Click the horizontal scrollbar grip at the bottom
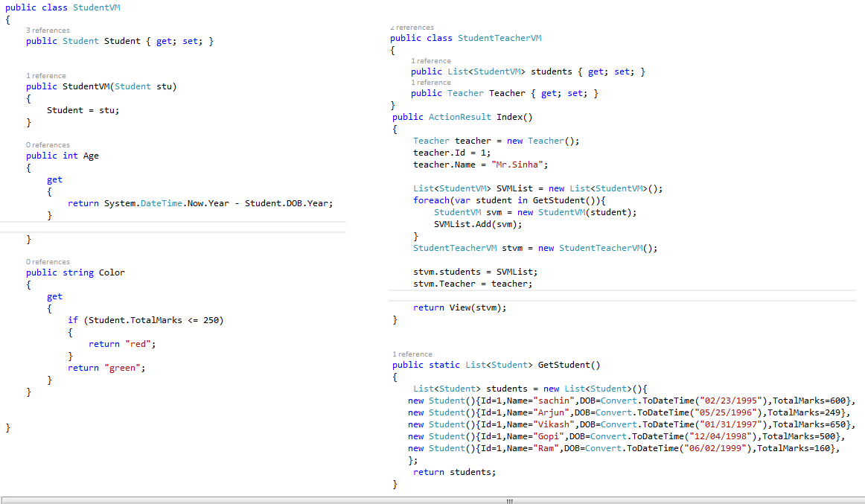The width and height of the screenshot is (865, 504). [x=510, y=501]
